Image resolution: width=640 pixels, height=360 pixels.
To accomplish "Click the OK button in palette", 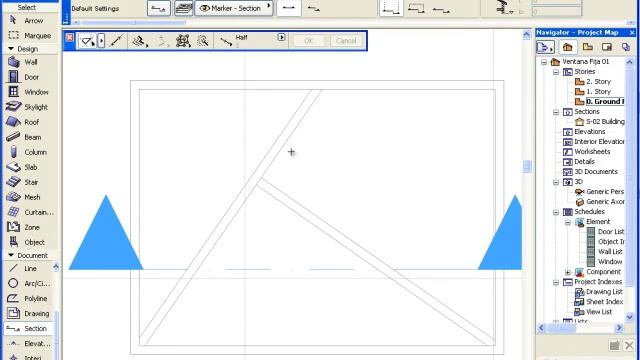I will [x=308, y=40].
